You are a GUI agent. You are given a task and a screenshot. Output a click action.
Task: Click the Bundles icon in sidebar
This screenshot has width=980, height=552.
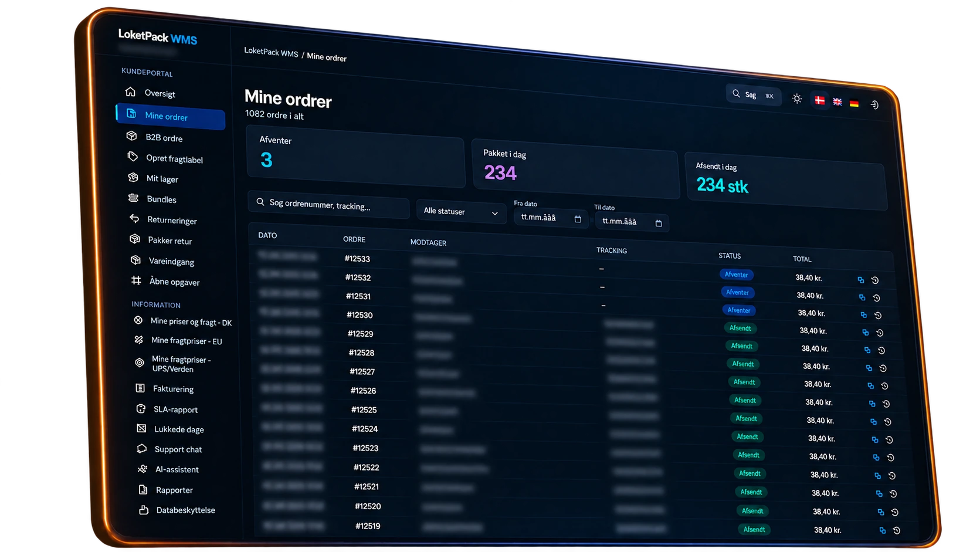click(134, 198)
